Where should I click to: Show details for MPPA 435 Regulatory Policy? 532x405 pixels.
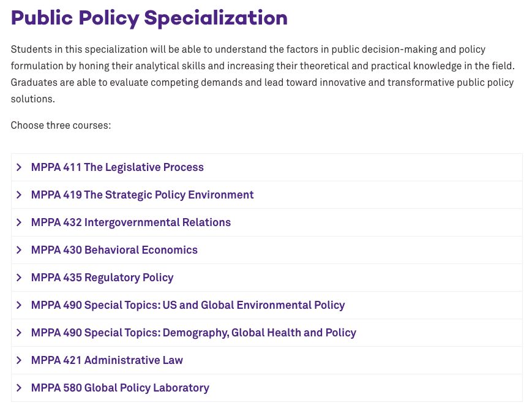coord(102,278)
